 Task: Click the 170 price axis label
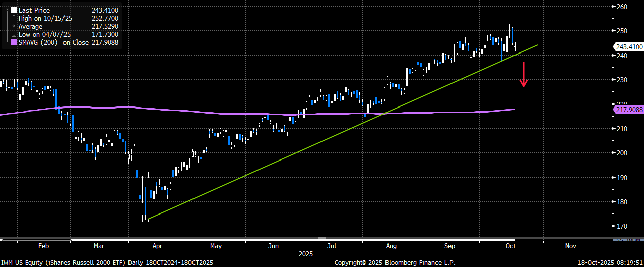pos(622,226)
